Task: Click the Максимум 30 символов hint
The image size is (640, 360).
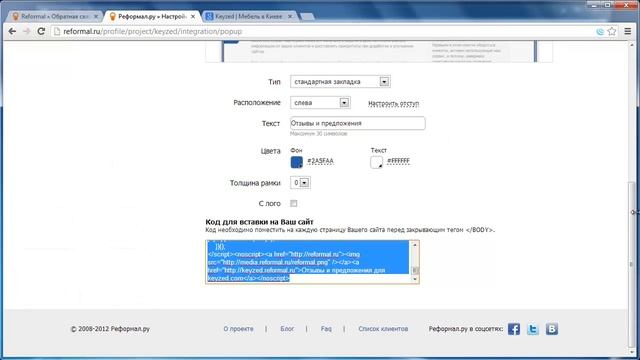Action: (318, 134)
